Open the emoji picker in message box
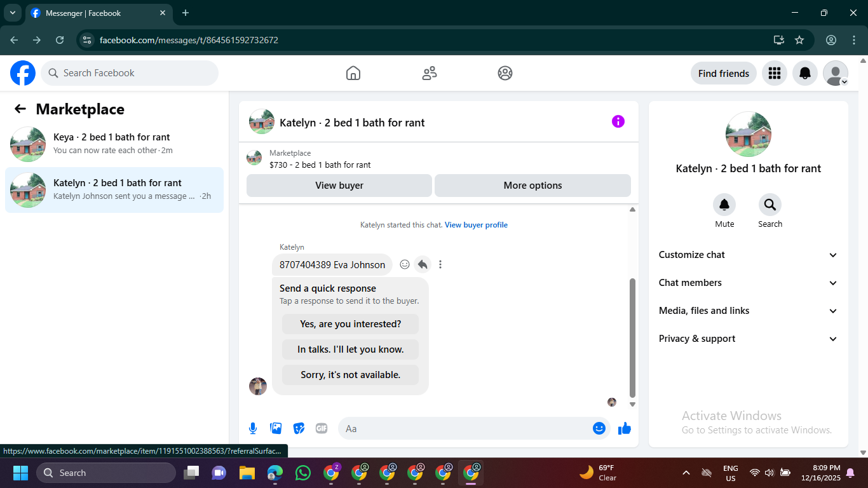This screenshot has width=868, height=488. (599, 428)
